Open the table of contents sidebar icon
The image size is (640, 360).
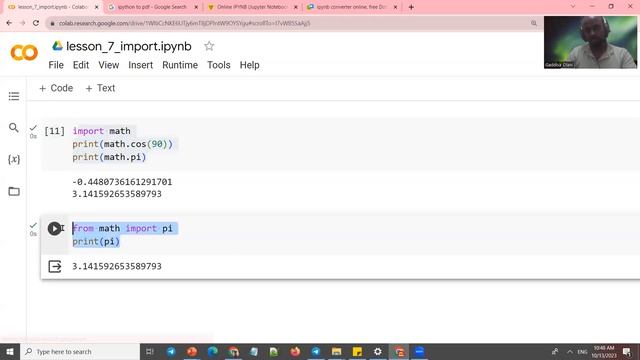coord(14,96)
